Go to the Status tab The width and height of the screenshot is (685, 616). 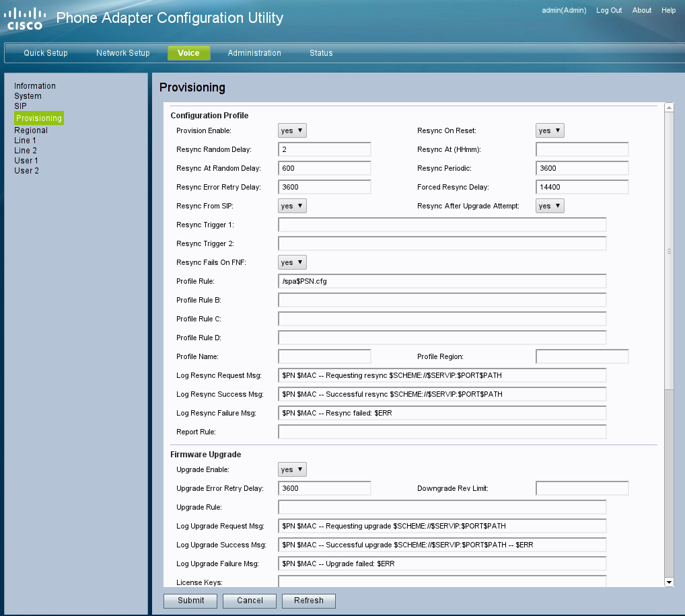coord(321,53)
